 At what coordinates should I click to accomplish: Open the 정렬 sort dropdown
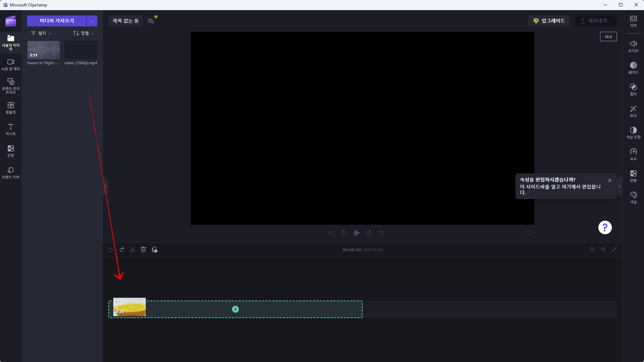[x=82, y=33]
